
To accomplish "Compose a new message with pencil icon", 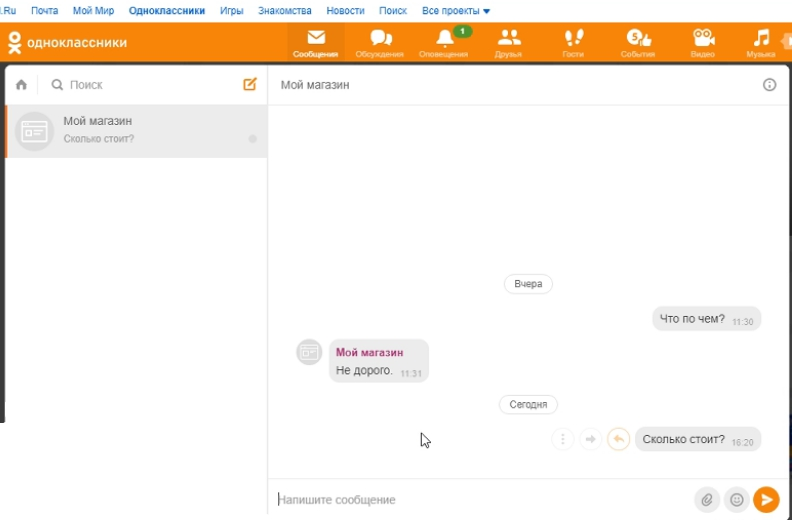I will (250, 84).
